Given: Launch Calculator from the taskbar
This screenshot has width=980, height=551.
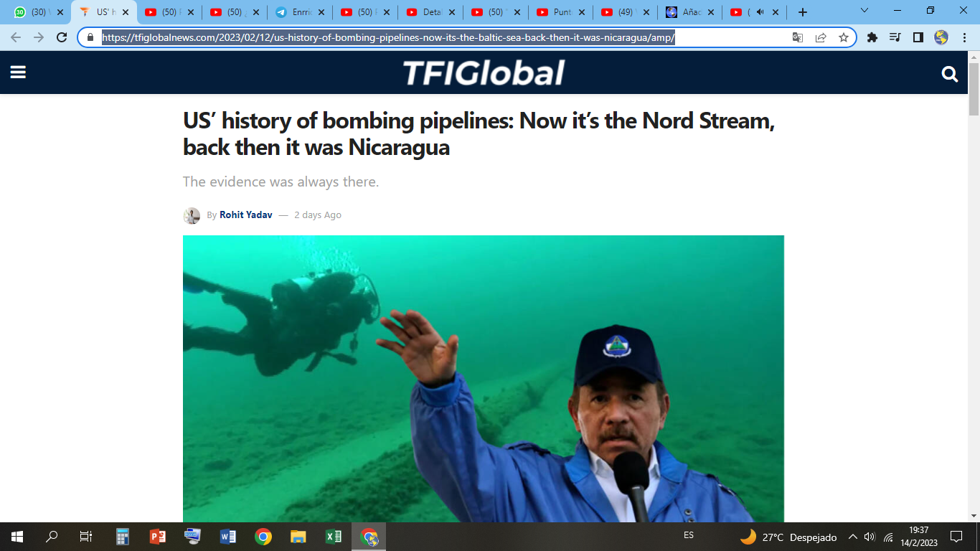Looking at the screenshot, I should 123,537.
